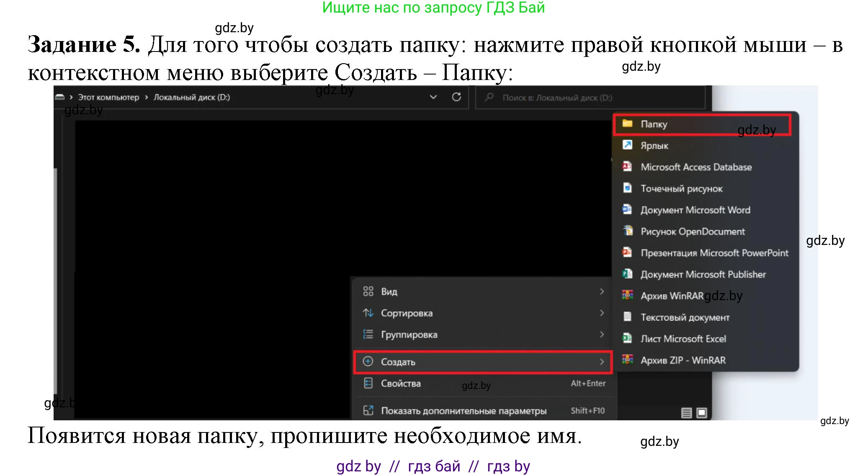
Task: Create an Архив ZIP - WinRAR file
Action: coord(683,360)
